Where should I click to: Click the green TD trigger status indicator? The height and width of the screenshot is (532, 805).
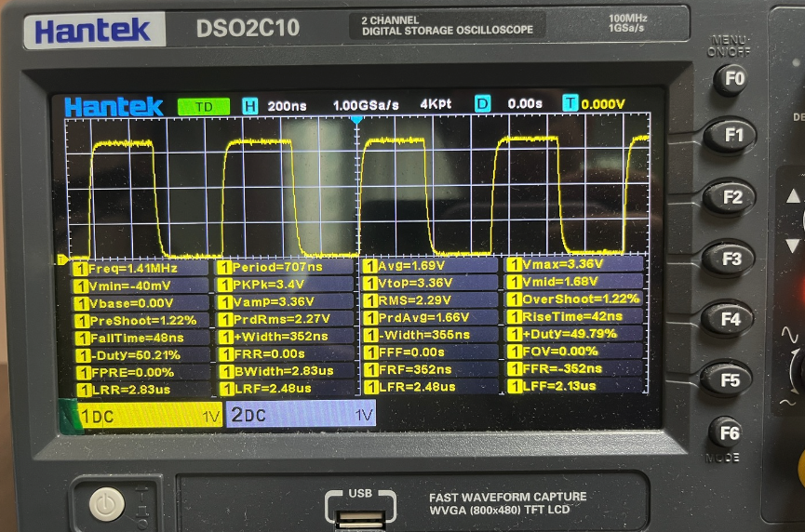(204, 107)
